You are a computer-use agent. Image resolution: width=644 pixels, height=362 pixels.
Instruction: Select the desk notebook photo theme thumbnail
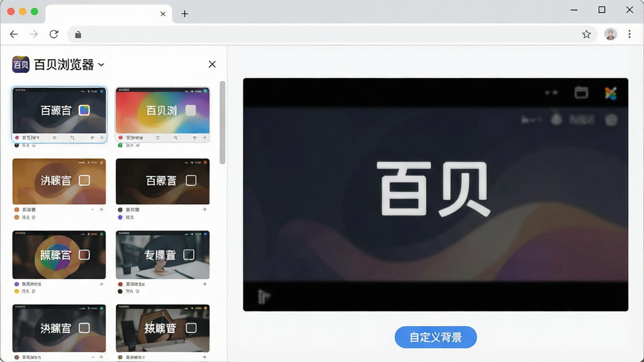[x=163, y=255]
